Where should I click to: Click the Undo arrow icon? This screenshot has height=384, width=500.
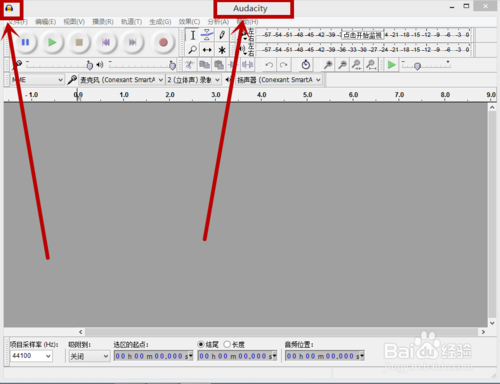(269, 65)
